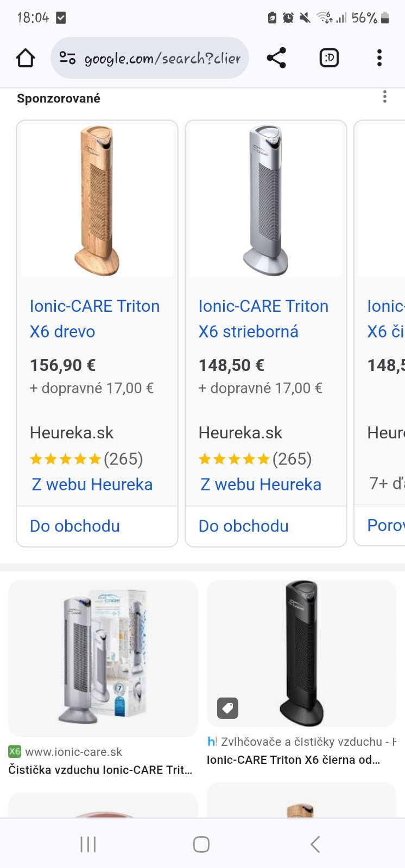Tap the X6 ionic-care.sk site favicon
Image resolution: width=405 pixels, height=868 pixels.
tap(15, 751)
